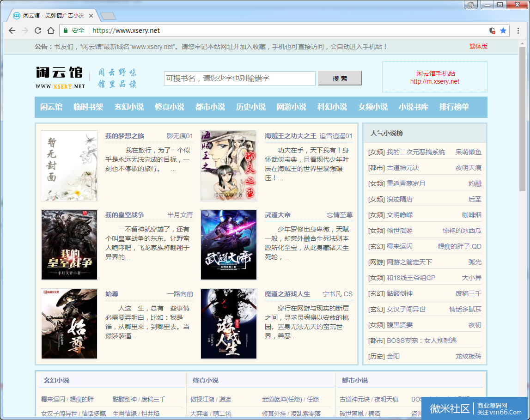Click the novel search input box
The width and height of the screenshot is (530, 420).
pyautogui.click(x=240, y=79)
